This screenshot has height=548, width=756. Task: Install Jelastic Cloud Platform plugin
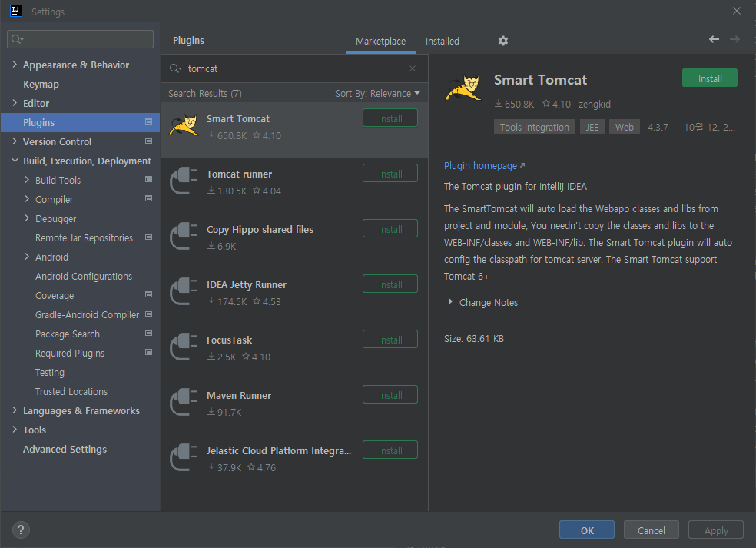pos(390,450)
